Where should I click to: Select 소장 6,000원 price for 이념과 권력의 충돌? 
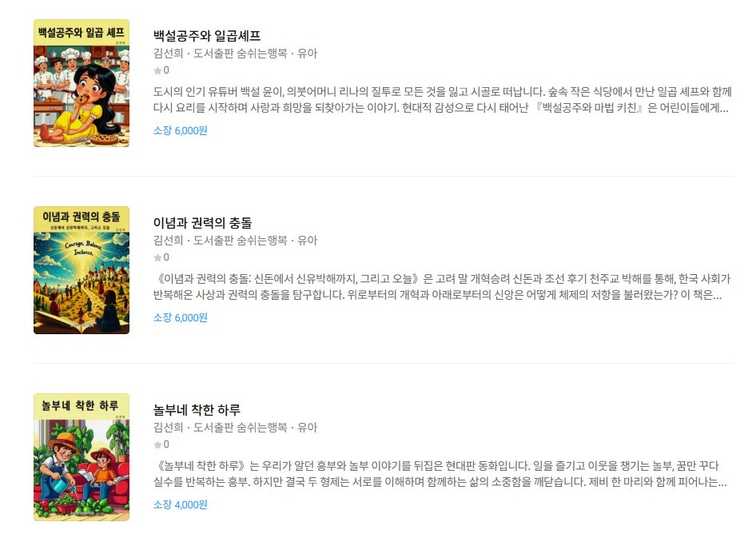pyautogui.click(x=181, y=318)
